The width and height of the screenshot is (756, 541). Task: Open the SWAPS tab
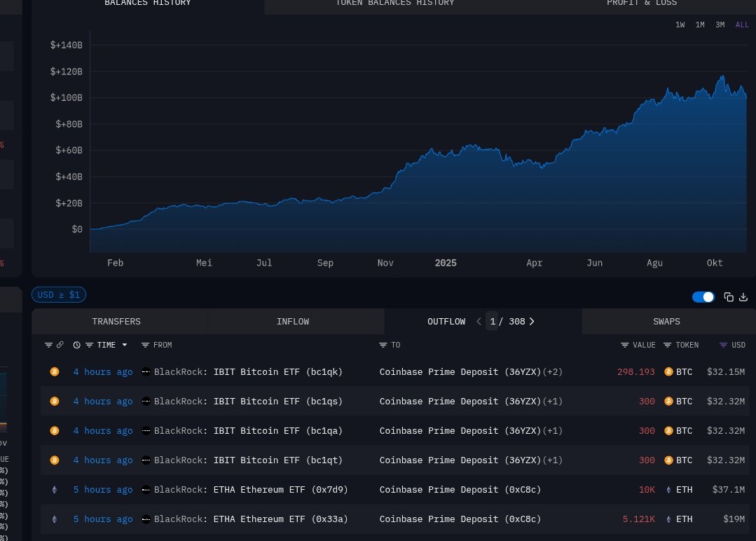click(666, 322)
